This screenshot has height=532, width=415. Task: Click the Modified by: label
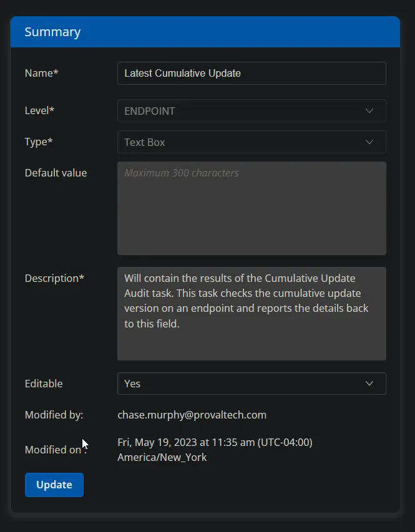pyautogui.click(x=54, y=415)
